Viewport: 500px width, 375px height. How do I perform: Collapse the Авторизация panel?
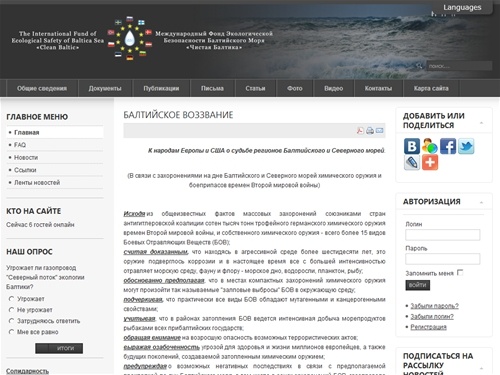(x=481, y=202)
